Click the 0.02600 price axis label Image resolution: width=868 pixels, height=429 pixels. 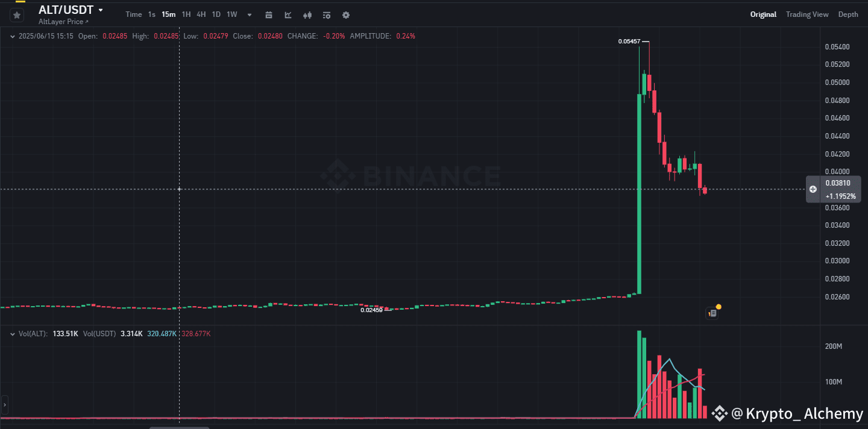837,297
